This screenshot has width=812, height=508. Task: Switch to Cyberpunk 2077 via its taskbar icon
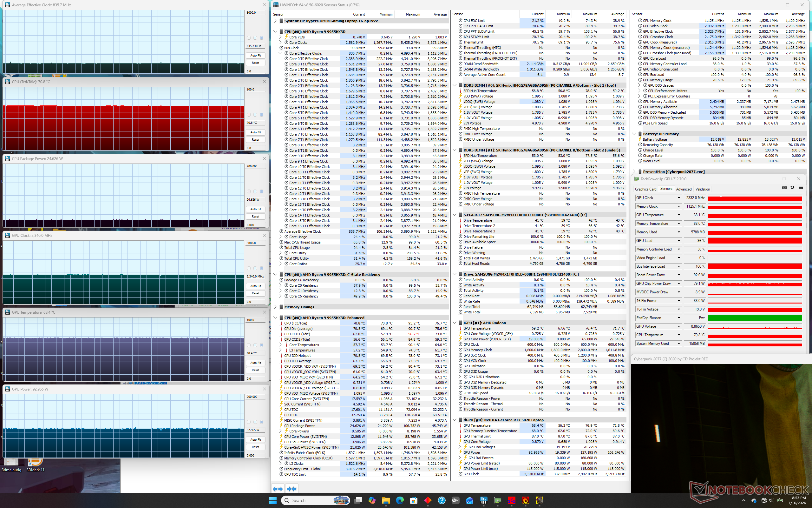pyautogui.click(x=540, y=500)
